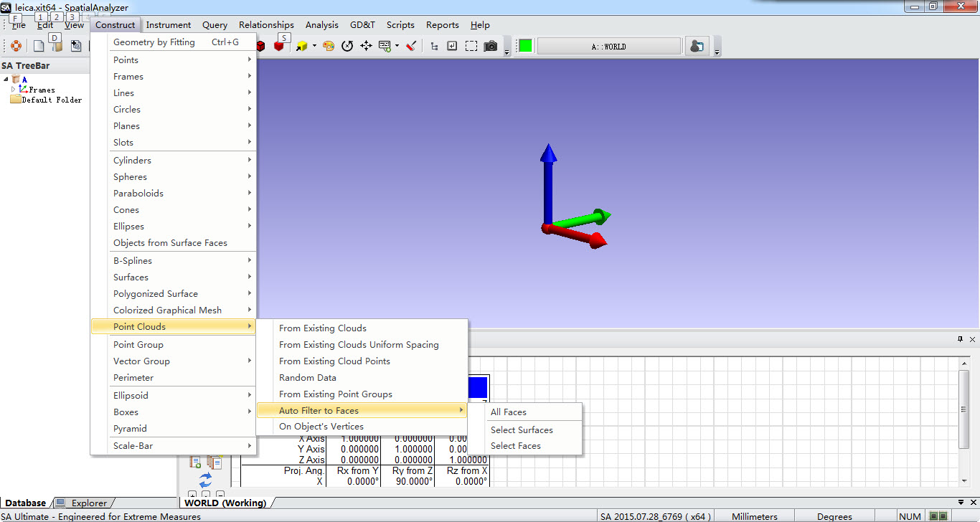Click the yellow cube toolbar icon

tap(301, 47)
